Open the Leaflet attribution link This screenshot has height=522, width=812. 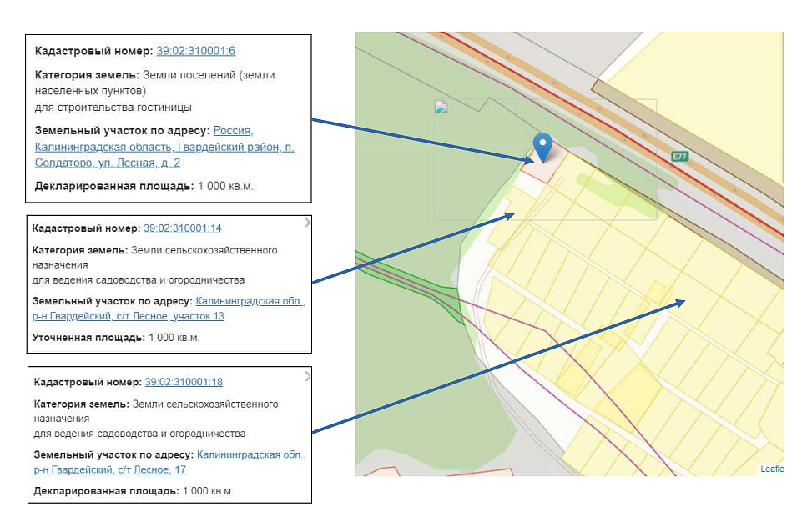pos(772,469)
